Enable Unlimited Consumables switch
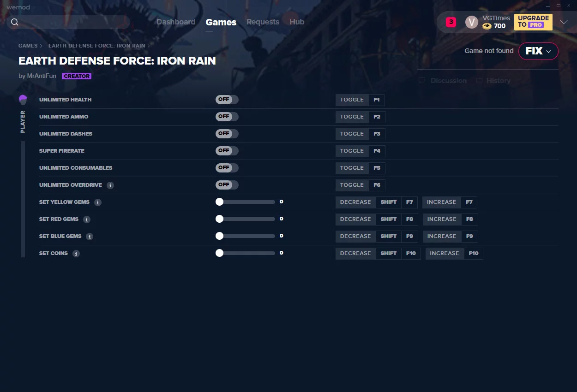 [x=227, y=168]
